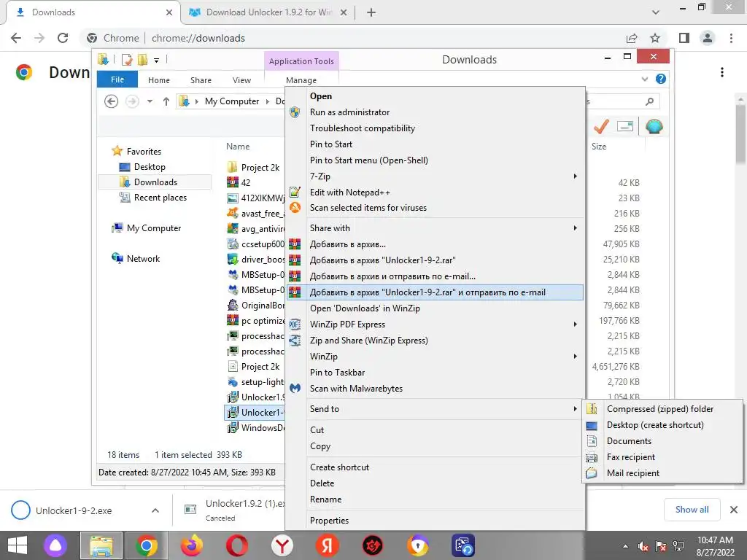Open Yandex Browser taskbar icon
The width and height of the screenshot is (747, 560).
(x=282, y=545)
